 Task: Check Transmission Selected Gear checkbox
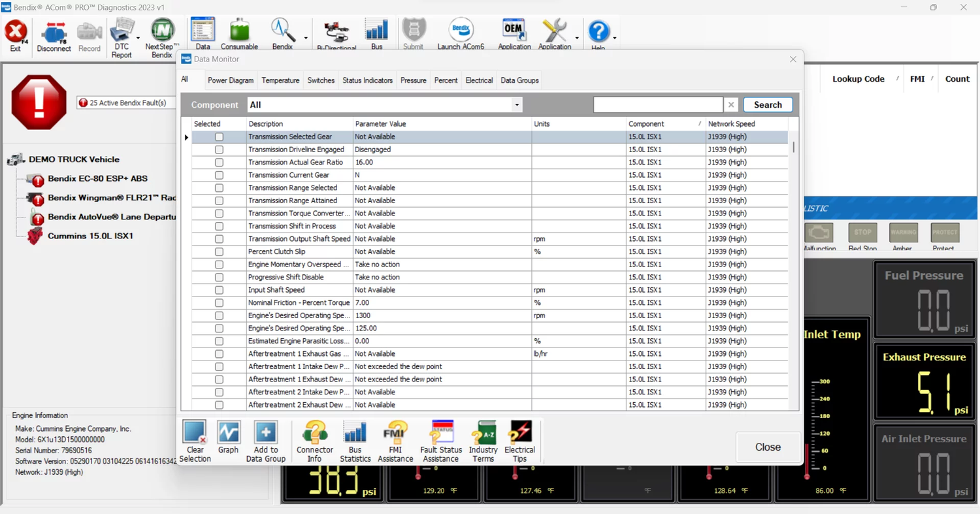tap(219, 137)
